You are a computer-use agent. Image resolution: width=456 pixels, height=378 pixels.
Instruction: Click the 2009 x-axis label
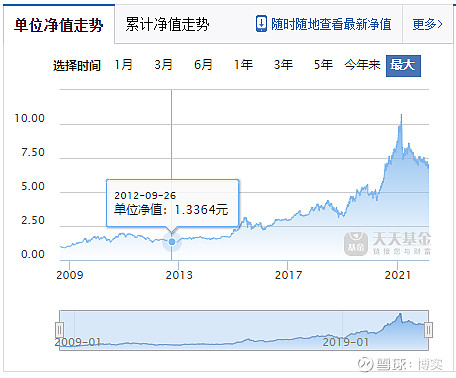70,275
